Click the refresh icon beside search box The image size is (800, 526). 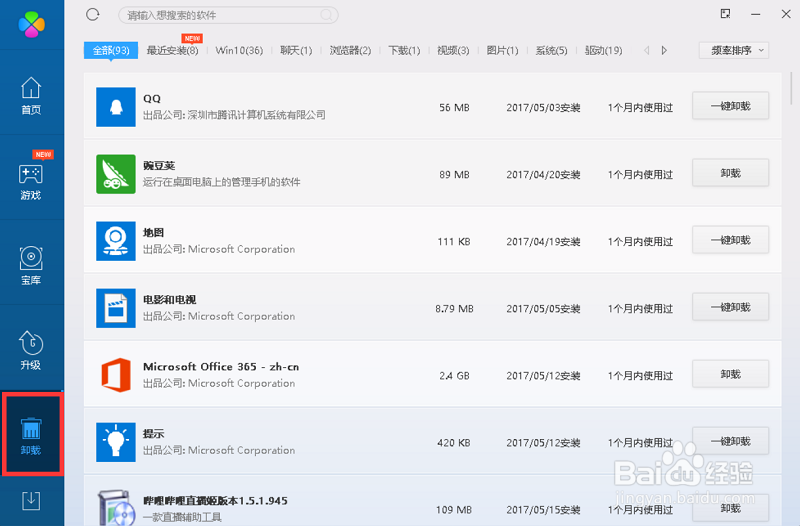coord(92,14)
